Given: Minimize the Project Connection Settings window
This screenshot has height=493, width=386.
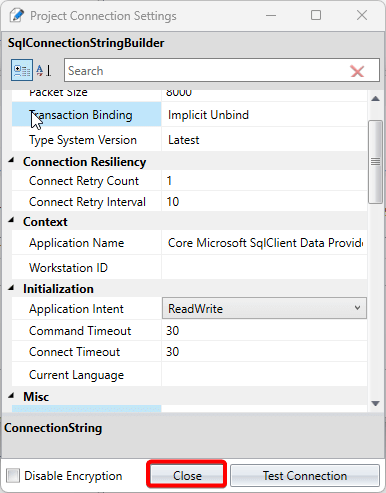Looking at the screenshot, I should (271, 15).
